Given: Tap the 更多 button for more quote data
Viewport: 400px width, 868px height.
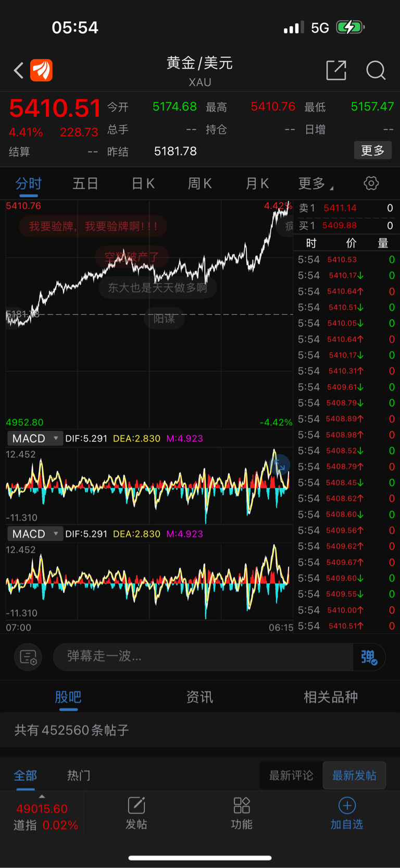Looking at the screenshot, I should point(373,151).
